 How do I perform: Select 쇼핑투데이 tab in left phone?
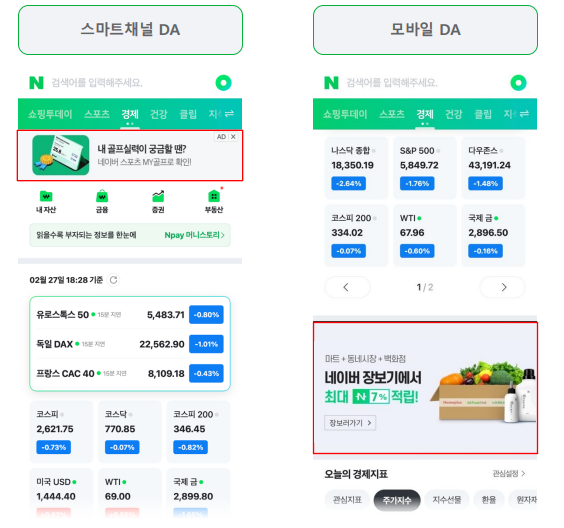point(50,114)
